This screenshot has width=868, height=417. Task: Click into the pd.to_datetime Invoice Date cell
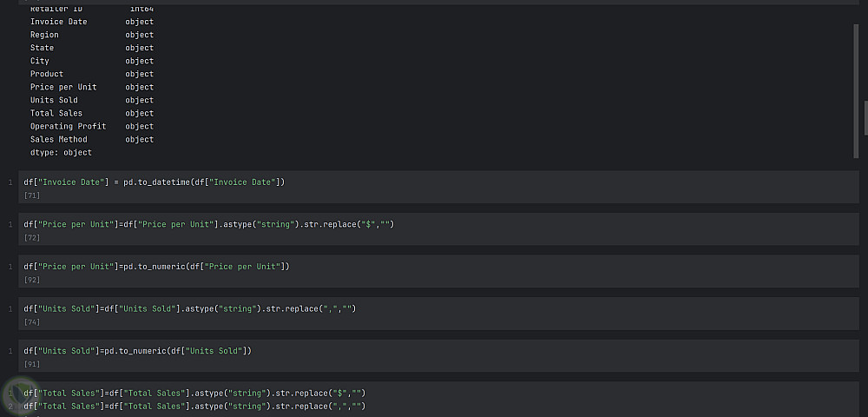(155, 182)
